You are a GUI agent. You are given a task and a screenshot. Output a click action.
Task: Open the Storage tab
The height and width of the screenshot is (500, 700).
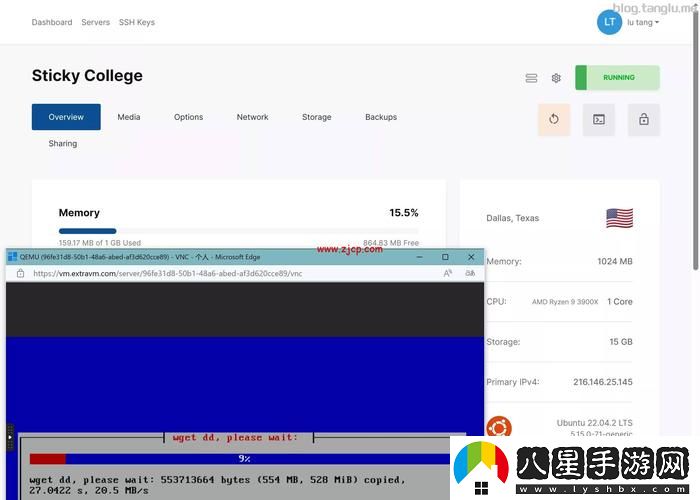click(317, 117)
